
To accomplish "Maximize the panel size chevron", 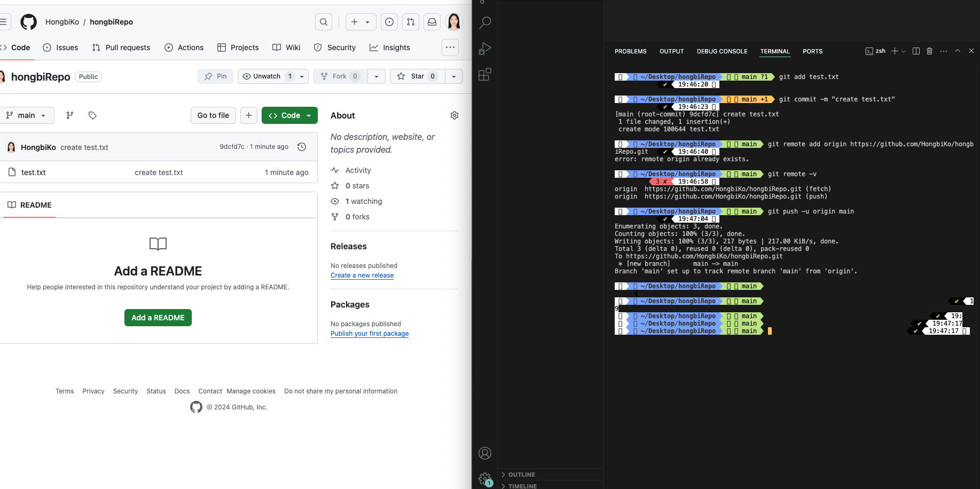I will [958, 51].
